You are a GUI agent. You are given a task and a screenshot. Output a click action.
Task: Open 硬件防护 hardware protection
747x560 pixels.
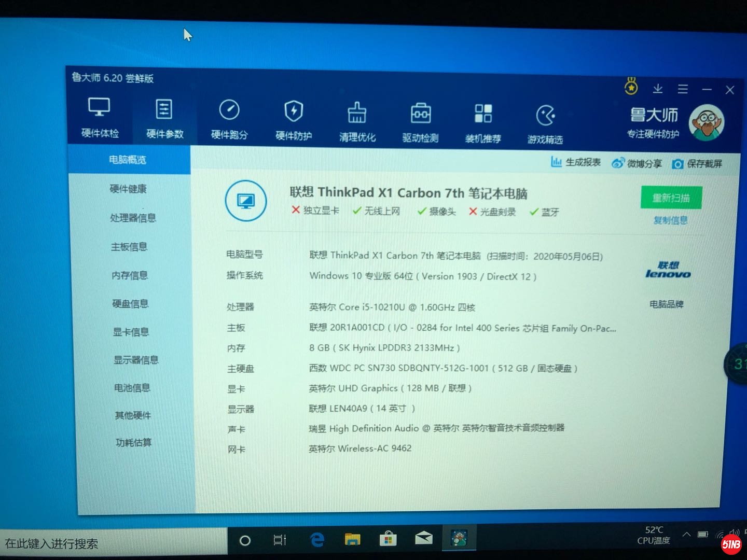coord(293,119)
